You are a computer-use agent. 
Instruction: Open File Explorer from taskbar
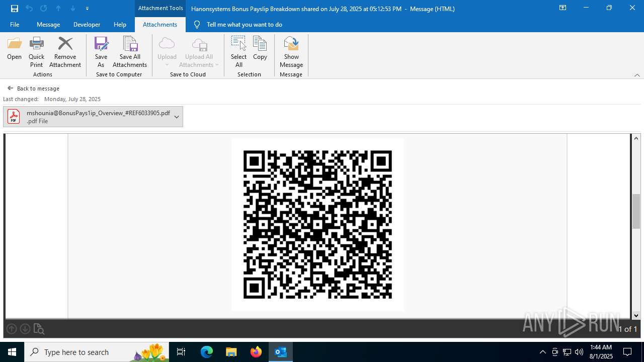(x=231, y=352)
